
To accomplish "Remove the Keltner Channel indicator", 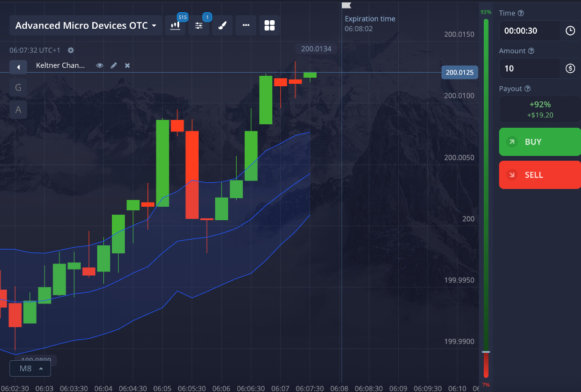I will pyautogui.click(x=127, y=65).
